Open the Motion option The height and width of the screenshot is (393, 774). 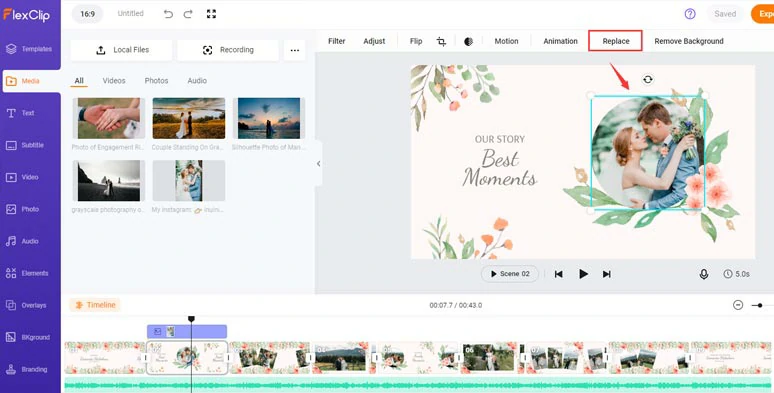click(x=506, y=41)
